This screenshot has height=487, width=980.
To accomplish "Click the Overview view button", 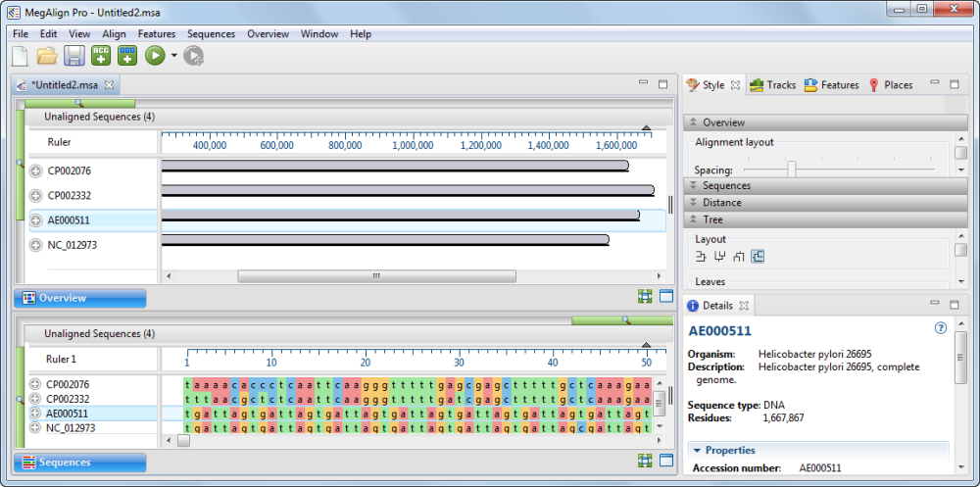I will (x=80, y=298).
